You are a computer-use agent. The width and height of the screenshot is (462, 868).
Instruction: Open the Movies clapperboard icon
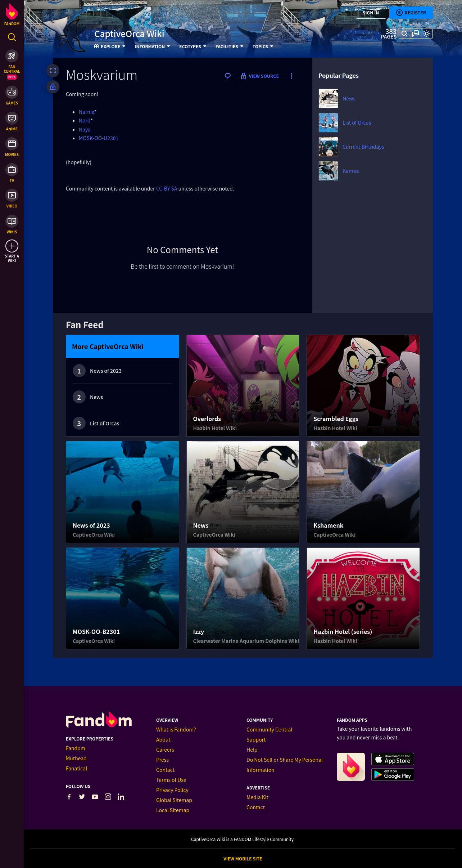tap(12, 144)
